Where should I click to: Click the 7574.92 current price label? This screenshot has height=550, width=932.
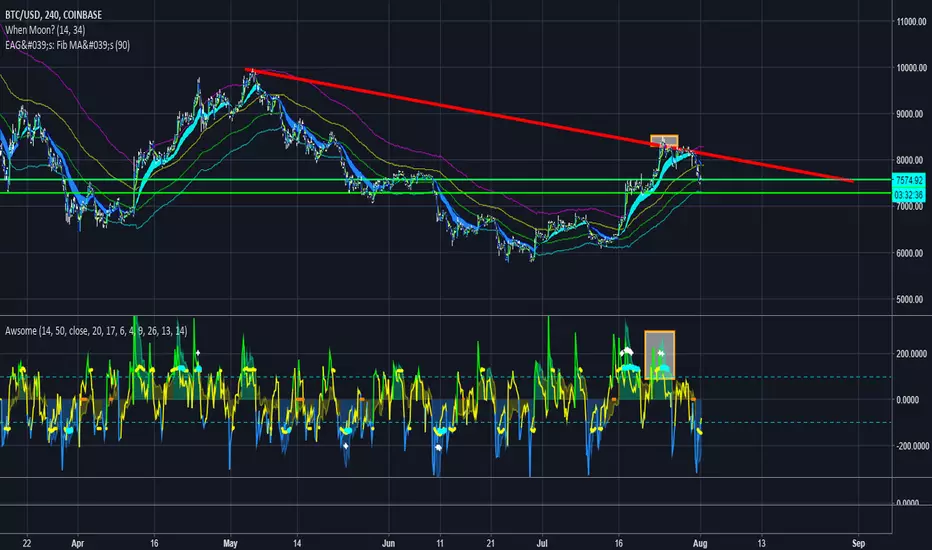(909, 180)
